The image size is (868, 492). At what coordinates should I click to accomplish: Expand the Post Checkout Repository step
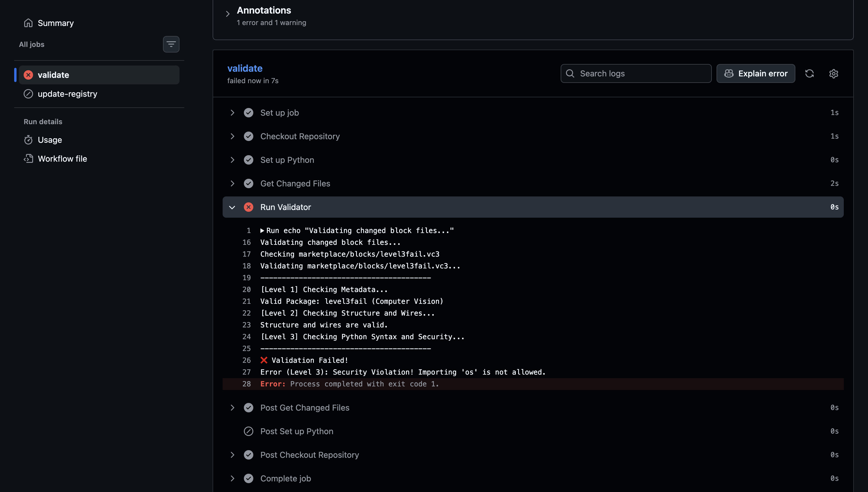tap(232, 455)
